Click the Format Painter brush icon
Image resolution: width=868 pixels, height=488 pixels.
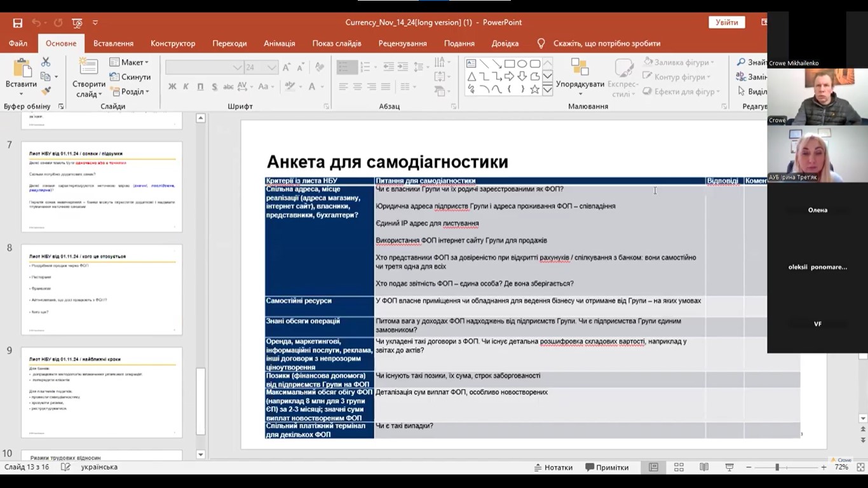pyautogui.click(x=46, y=91)
